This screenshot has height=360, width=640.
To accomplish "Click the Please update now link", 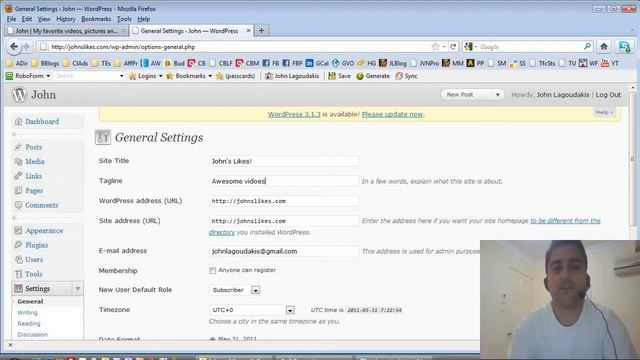I will [x=392, y=114].
